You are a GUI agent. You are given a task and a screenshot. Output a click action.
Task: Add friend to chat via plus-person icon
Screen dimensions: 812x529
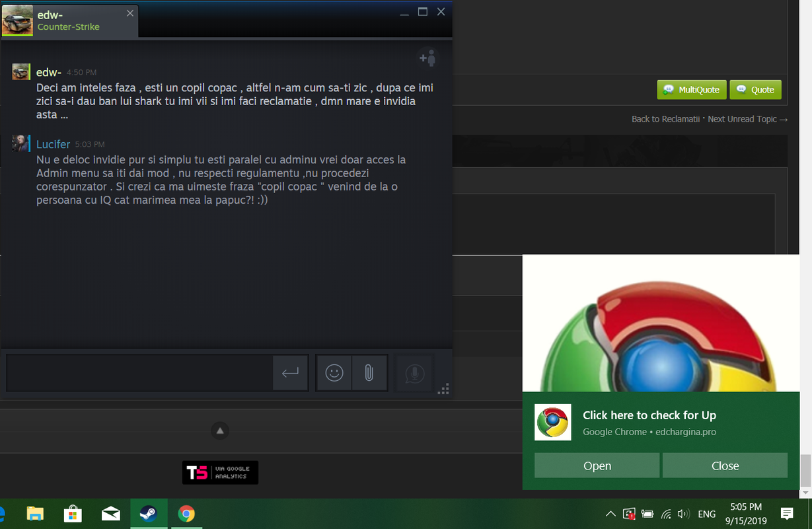pyautogui.click(x=428, y=58)
